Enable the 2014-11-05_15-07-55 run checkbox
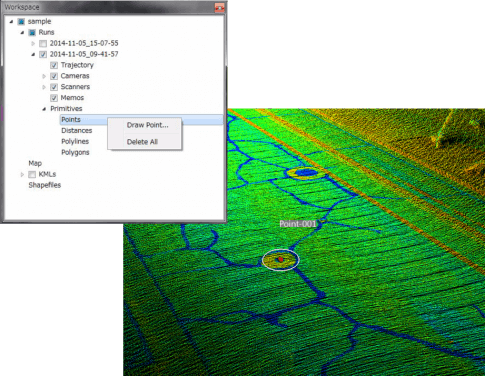This screenshot has width=485, height=376. point(43,44)
